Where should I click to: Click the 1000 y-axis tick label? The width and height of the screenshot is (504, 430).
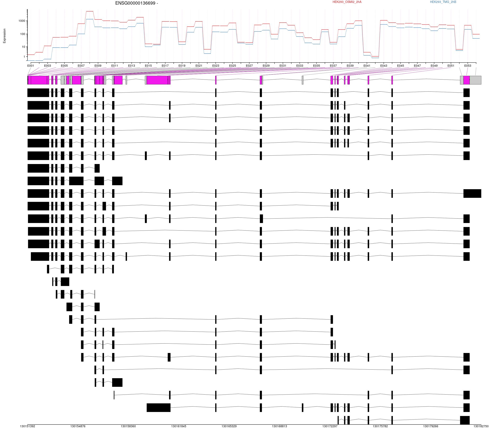(x=22, y=21)
